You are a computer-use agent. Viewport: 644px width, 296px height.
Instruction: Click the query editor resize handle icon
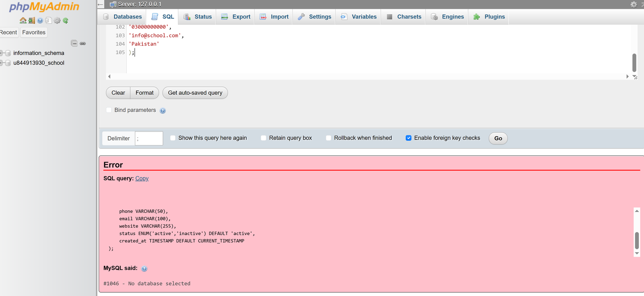pos(635,77)
